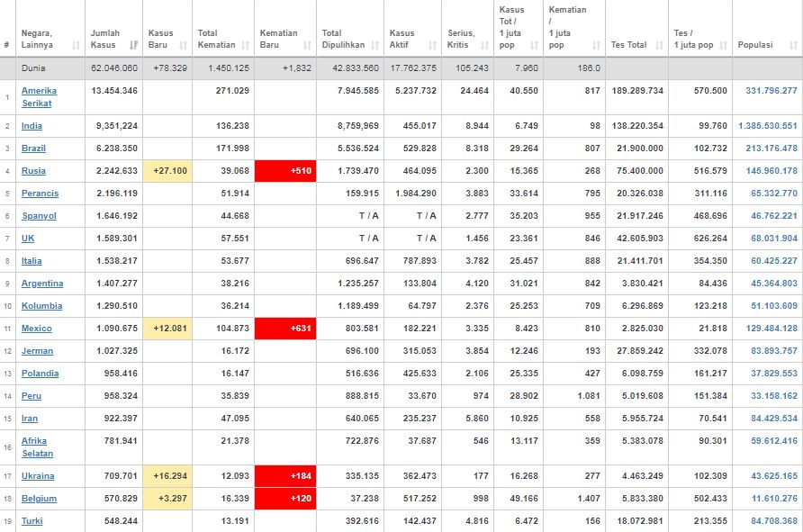
Task: Select Spanyol T / A recovered cell
Action: click(350, 216)
